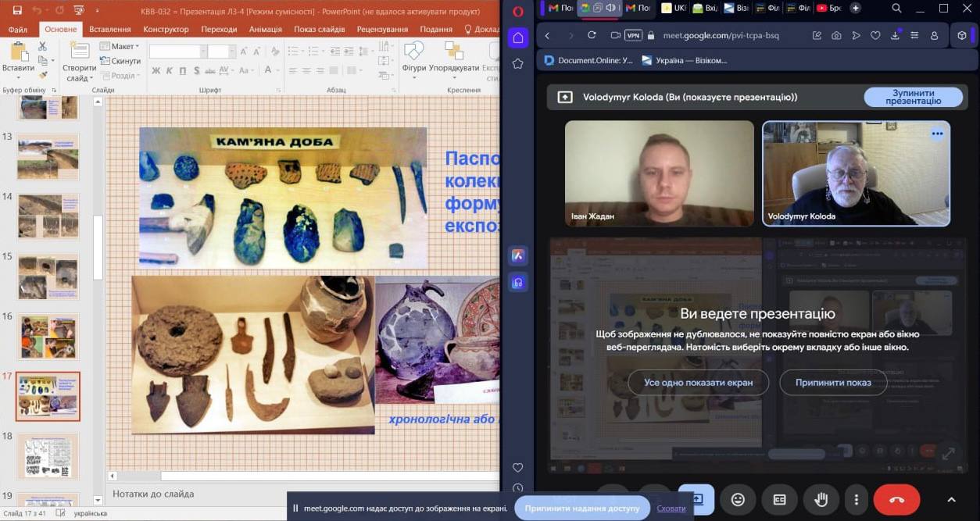Image resolution: width=980 pixels, height=521 pixels.
Task: Click the Зупинити презентацію button
Action: (x=913, y=98)
